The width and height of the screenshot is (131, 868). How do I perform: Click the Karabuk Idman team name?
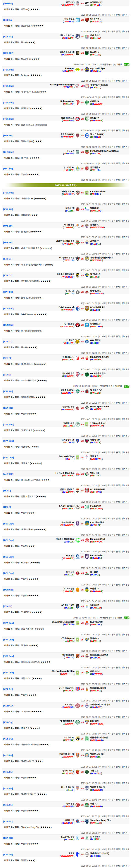(98, 191)
